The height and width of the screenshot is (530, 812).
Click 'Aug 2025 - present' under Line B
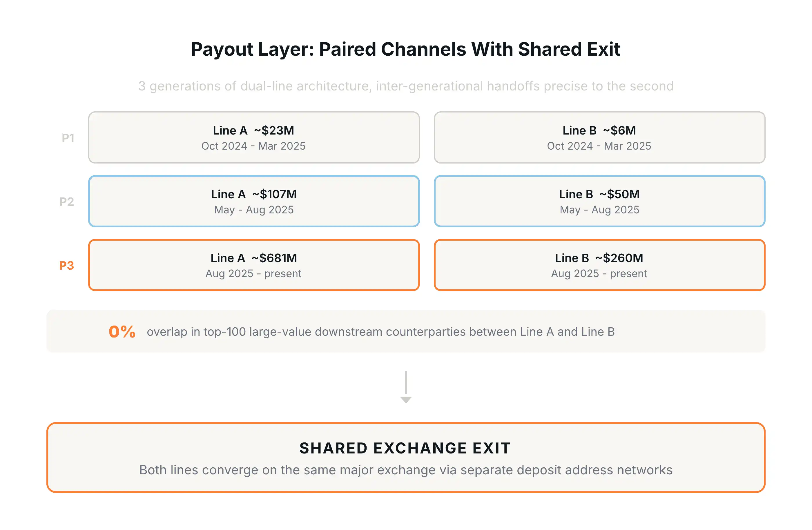599,273
